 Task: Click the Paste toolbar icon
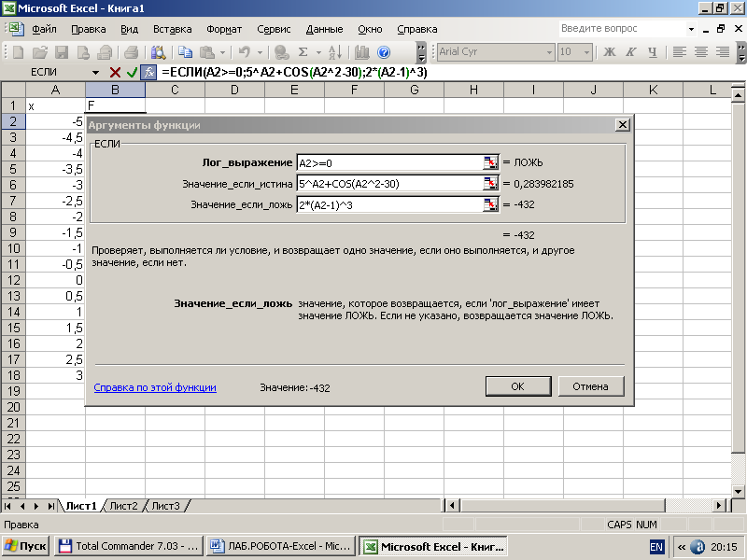tap(206, 52)
